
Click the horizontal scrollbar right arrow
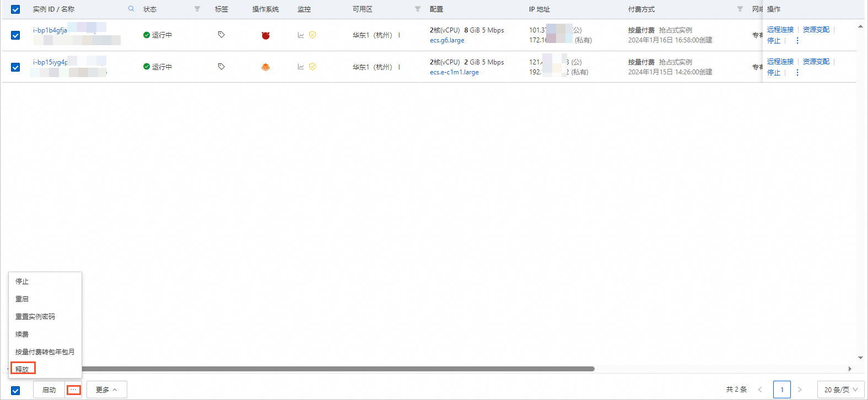pyautogui.click(x=850, y=369)
